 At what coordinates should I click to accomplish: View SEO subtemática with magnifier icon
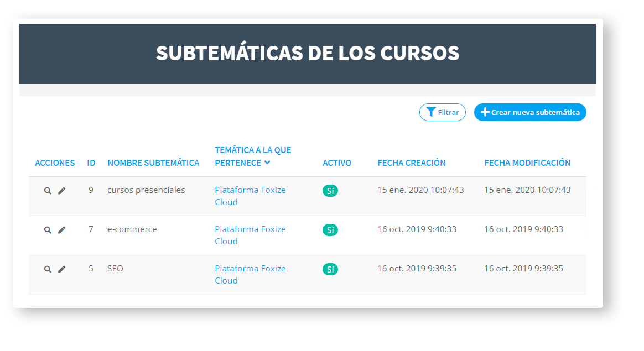pos(48,269)
